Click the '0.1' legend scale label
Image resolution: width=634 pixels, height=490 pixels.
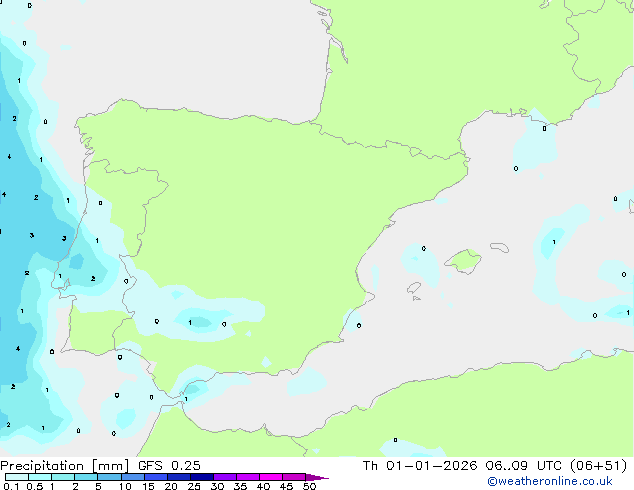click(x=11, y=486)
